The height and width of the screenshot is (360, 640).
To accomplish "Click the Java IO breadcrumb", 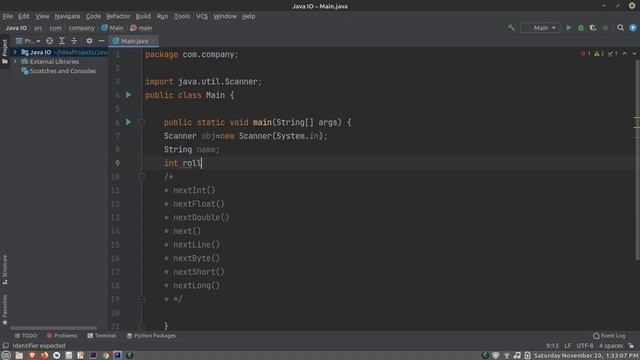I will (16, 28).
